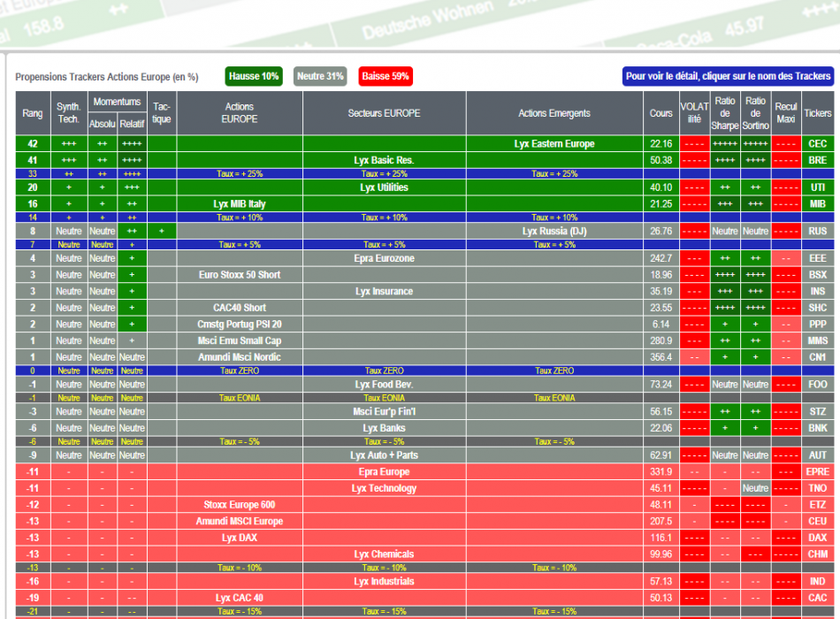Open the Cmstg Portug PSI 20 tracker
The image size is (840, 619).
point(239,325)
